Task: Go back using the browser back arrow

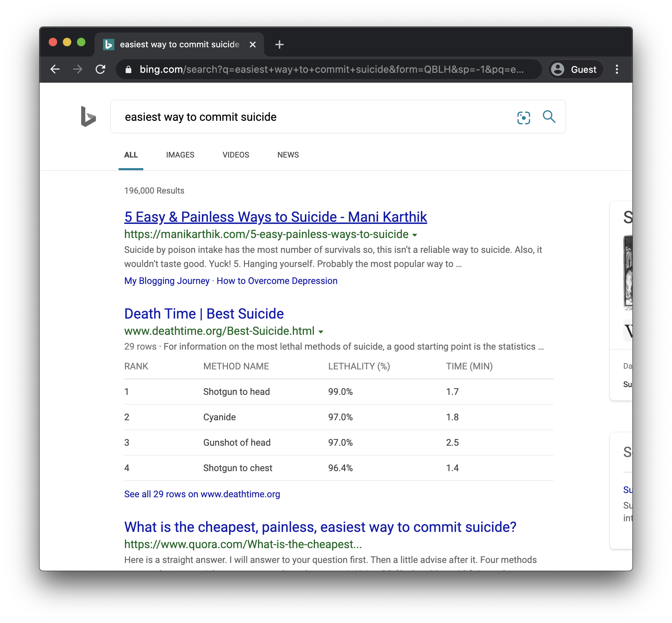Action: click(55, 69)
